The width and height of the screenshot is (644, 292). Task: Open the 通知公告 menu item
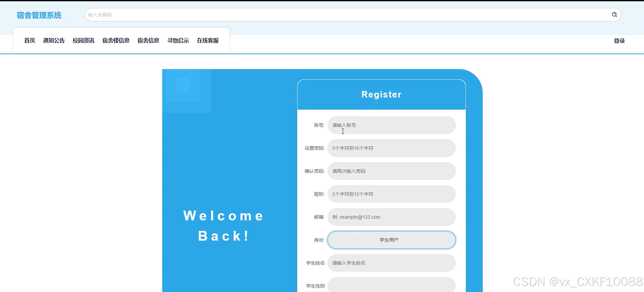pyautogui.click(x=54, y=41)
